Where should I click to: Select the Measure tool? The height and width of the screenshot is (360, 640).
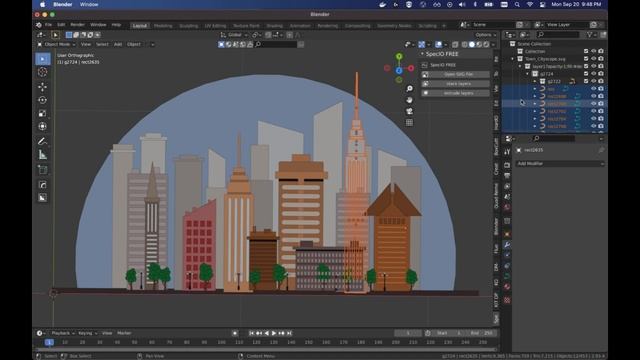point(42,155)
